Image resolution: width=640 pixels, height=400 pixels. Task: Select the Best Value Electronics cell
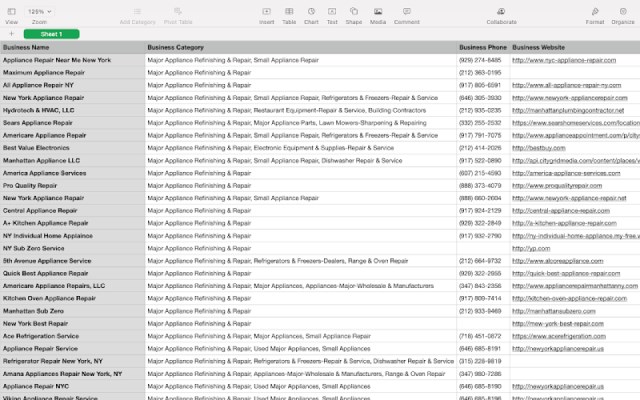pyautogui.click(x=73, y=148)
